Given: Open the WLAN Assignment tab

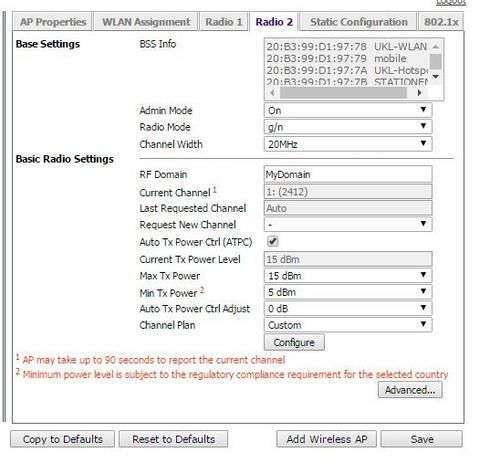Looking at the screenshot, I should tap(146, 22).
